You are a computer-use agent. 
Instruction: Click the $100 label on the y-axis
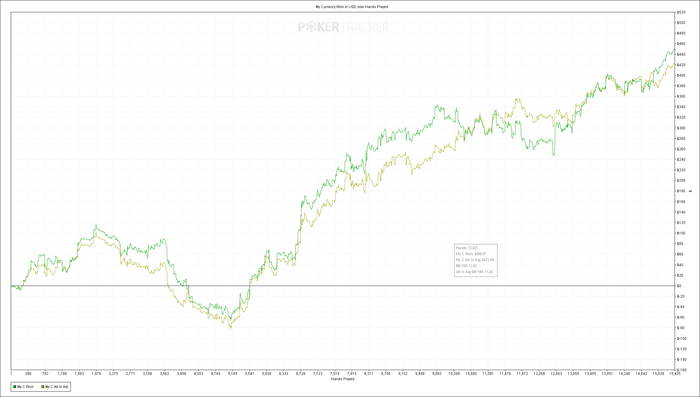tap(680, 233)
